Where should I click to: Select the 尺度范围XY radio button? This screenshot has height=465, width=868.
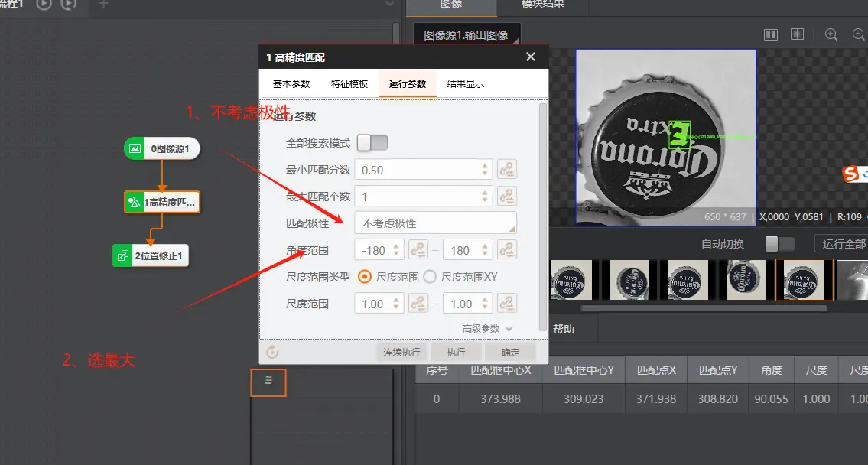point(430,276)
